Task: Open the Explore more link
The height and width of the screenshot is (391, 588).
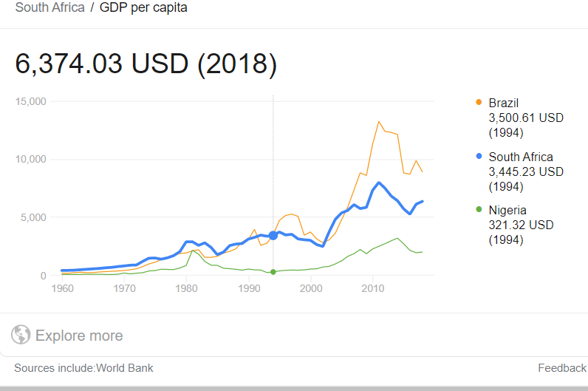Action: (x=79, y=336)
